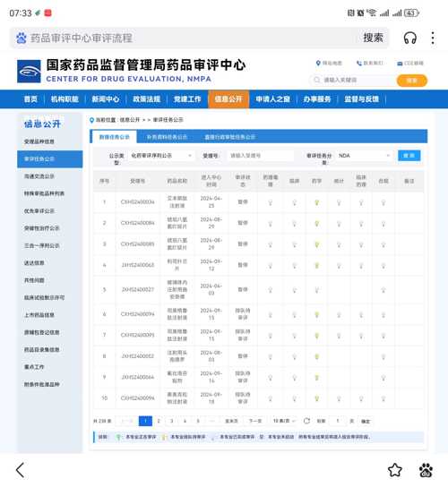Open the 新闻中心 navigation menu

point(106,99)
